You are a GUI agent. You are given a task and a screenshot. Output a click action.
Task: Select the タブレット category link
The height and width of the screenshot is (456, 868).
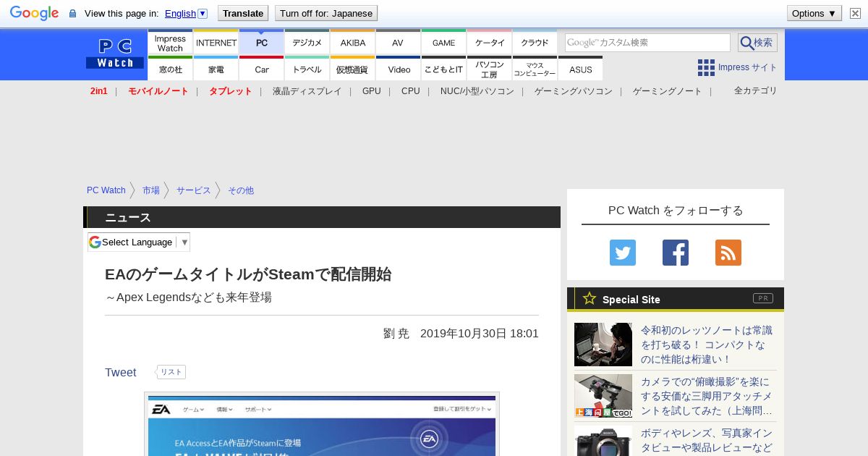tap(231, 91)
